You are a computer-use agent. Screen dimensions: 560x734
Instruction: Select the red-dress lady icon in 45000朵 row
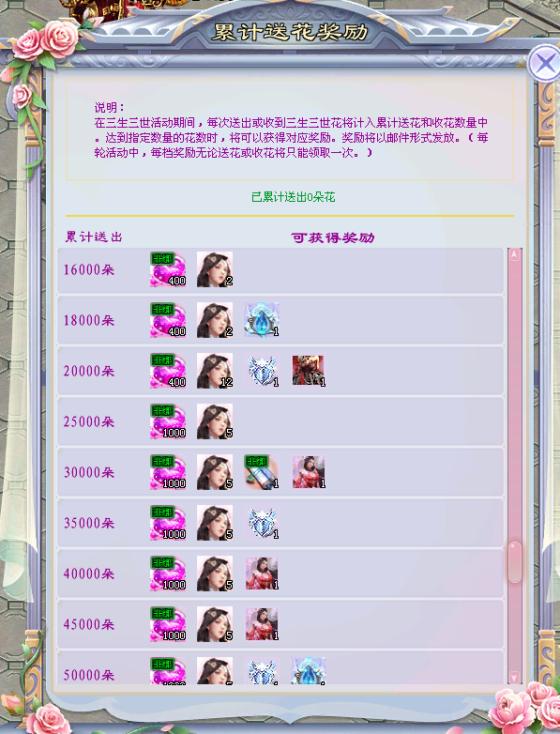tap(262, 624)
